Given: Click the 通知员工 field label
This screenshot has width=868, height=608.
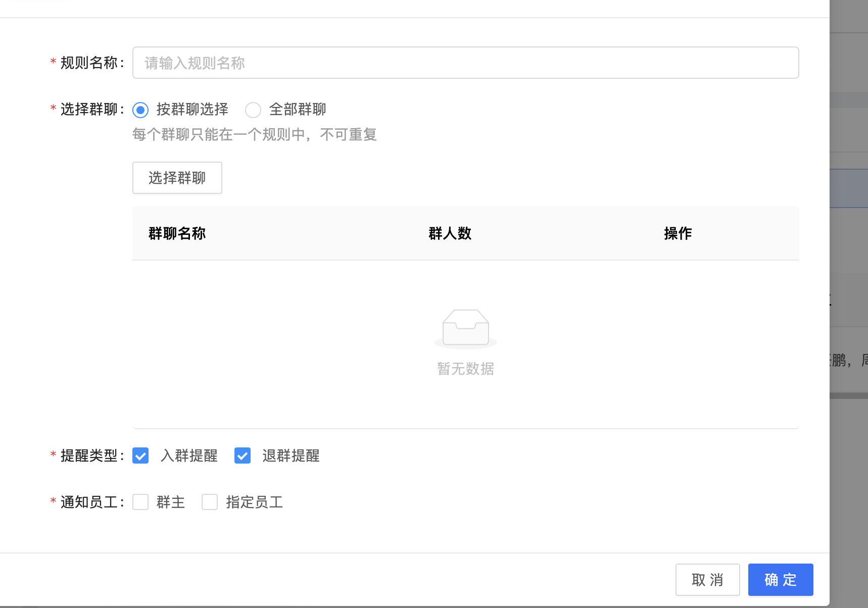Looking at the screenshot, I should tap(89, 502).
